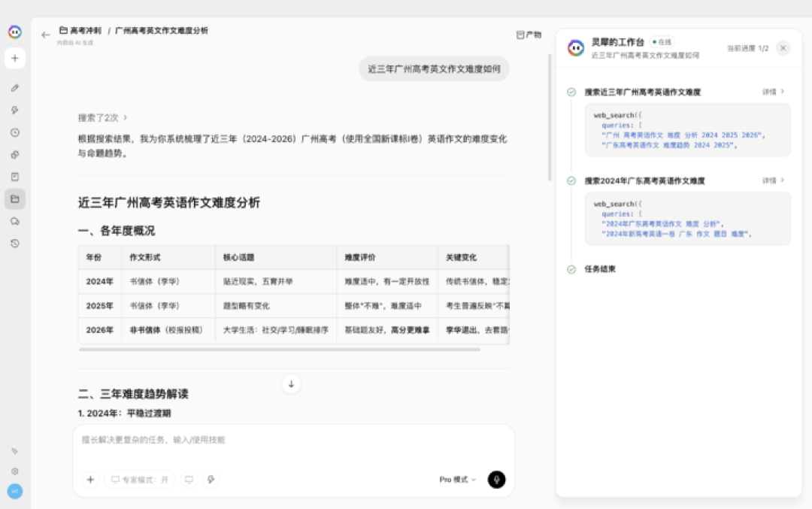Click the 题型略有变化 cell
The height and width of the screenshot is (509, 812).
[276, 306]
